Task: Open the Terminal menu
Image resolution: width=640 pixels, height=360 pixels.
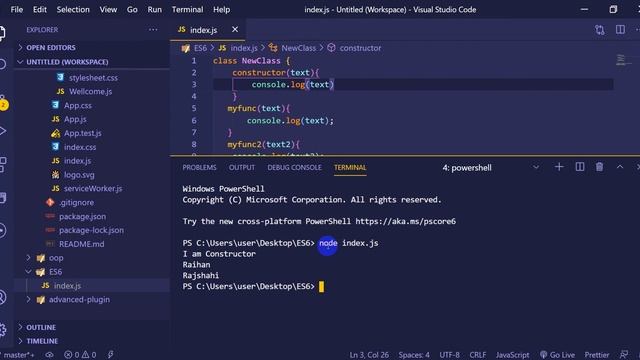Action: pyautogui.click(x=187, y=9)
